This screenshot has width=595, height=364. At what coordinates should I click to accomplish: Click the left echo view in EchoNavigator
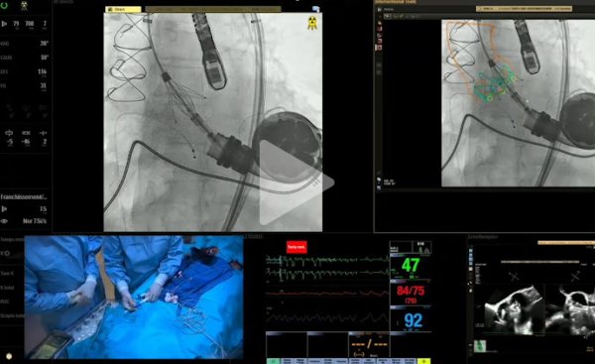click(x=514, y=310)
